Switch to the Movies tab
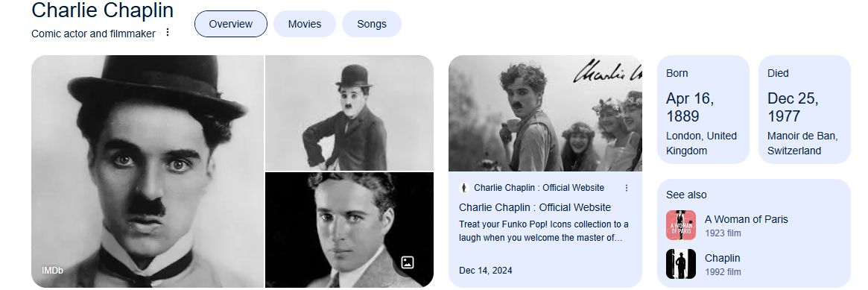The width and height of the screenshot is (868, 290). (305, 24)
